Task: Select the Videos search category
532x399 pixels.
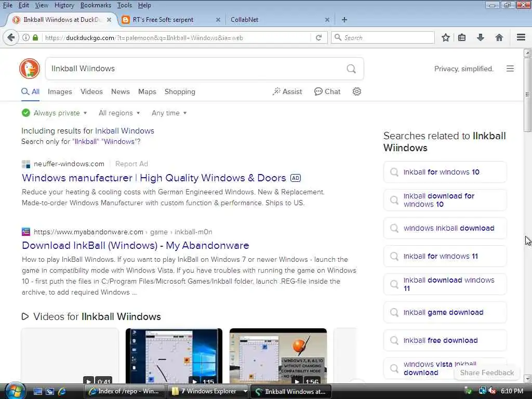Action: click(91, 91)
